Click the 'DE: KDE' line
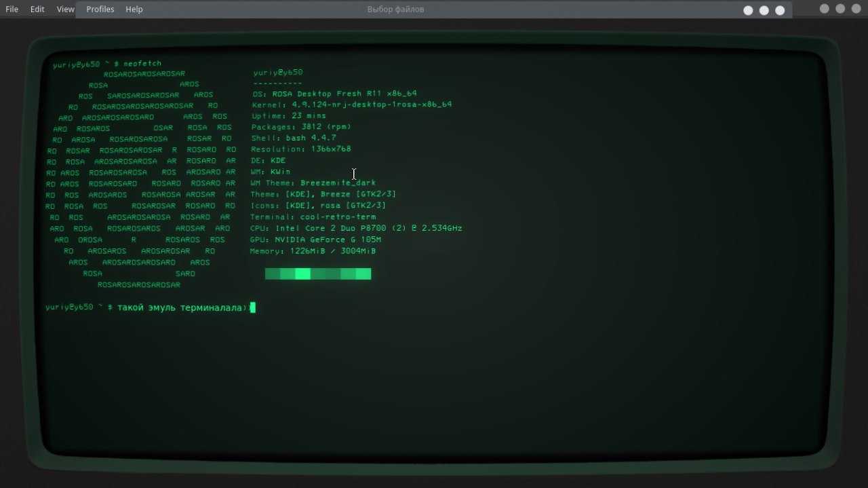868x488 pixels. [269, 161]
